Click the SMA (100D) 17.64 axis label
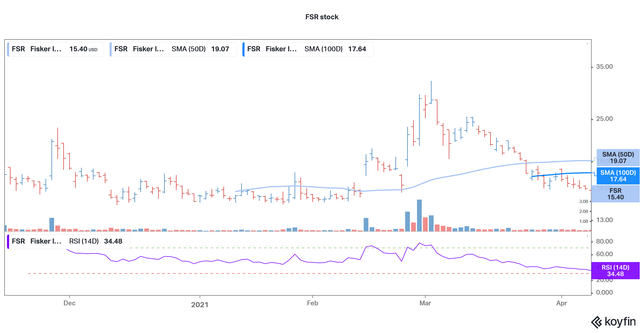The width and height of the screenshot is (644, 333). 618,176
